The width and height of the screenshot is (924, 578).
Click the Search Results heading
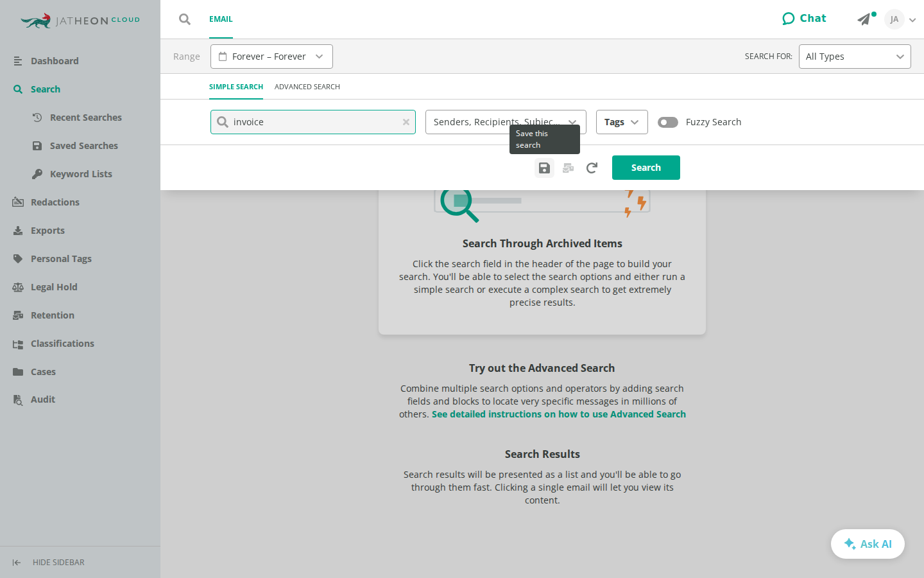pyautogui.click(x=542, y=454)
